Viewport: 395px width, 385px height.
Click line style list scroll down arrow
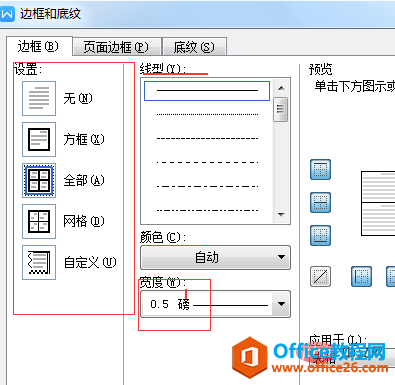click(x=281, y=215)
